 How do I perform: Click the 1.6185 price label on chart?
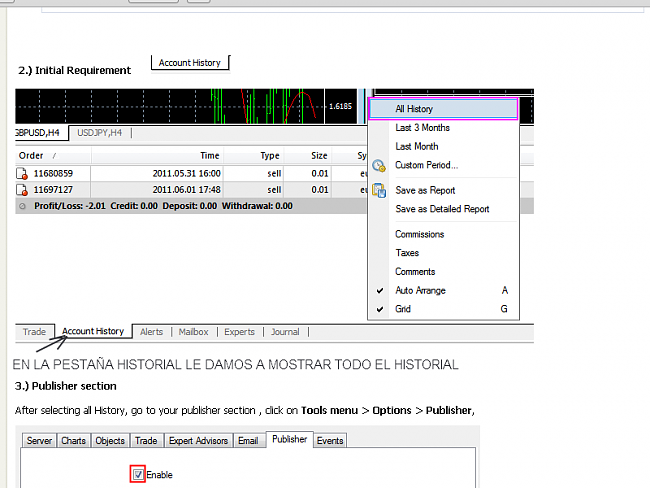pyautogui.click(x=340, y=107)
